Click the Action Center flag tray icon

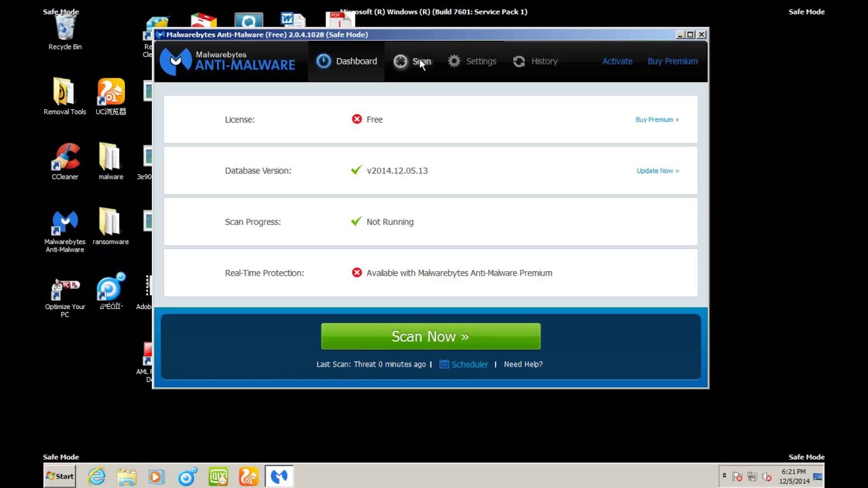point(737,476)
